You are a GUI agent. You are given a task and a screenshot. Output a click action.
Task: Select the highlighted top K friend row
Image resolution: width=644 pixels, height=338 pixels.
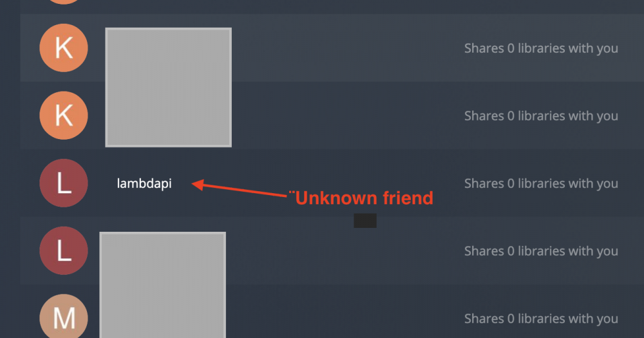[x=332, y=48]
